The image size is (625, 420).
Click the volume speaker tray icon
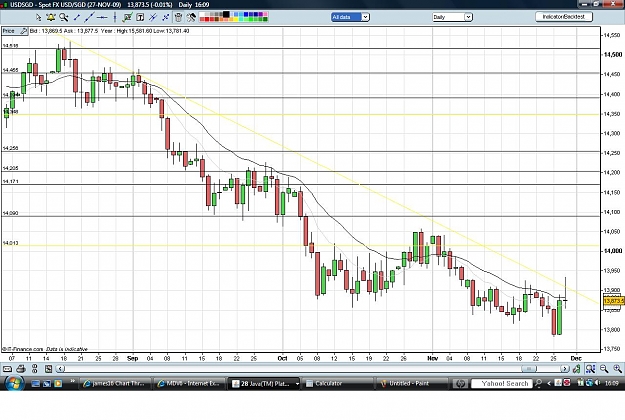click(597, 383)
